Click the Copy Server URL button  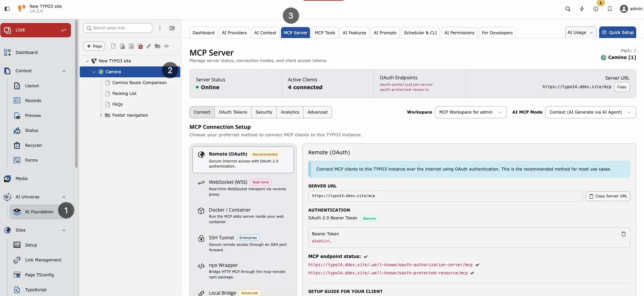click(x=608, y=196)
